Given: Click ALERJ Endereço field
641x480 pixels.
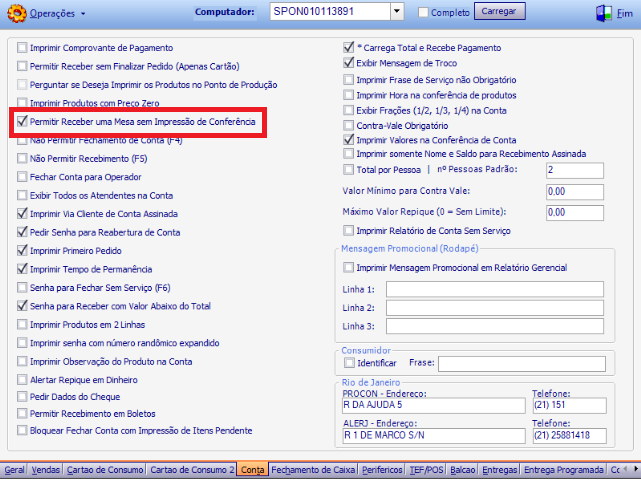Looking at the screenshot, I should tap(434, 435).
